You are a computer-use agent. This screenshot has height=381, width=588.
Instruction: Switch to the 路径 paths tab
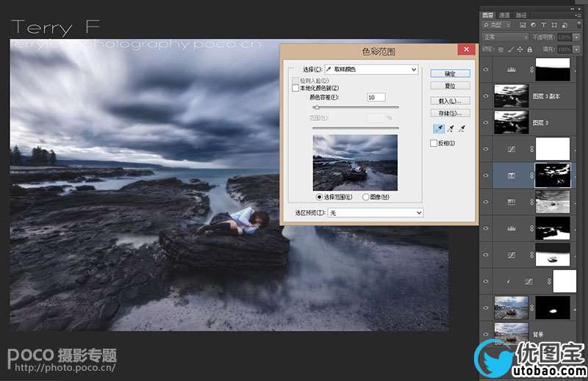point(521,15)
